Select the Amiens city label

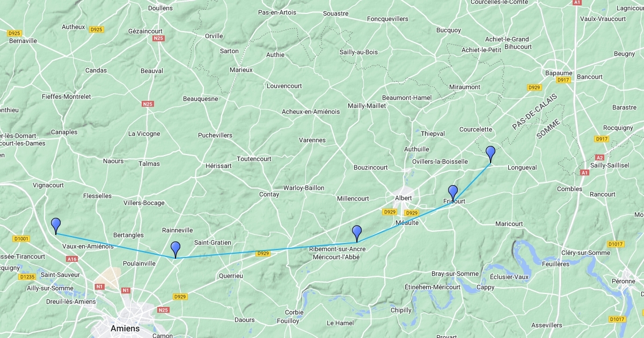pyautogui.click(x=125, y=328)
